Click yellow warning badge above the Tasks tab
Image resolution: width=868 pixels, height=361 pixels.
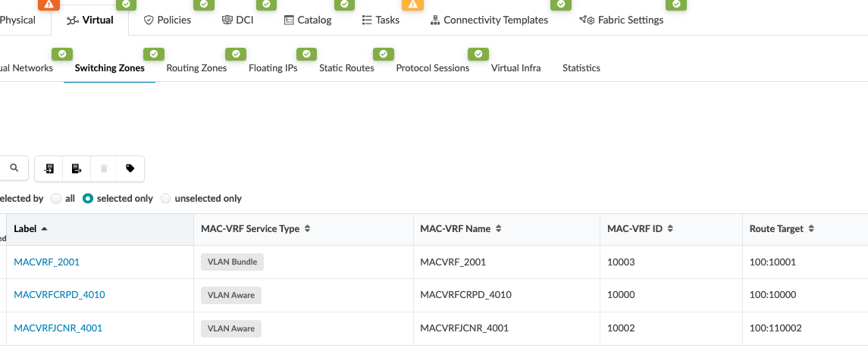tap(412, 5)
